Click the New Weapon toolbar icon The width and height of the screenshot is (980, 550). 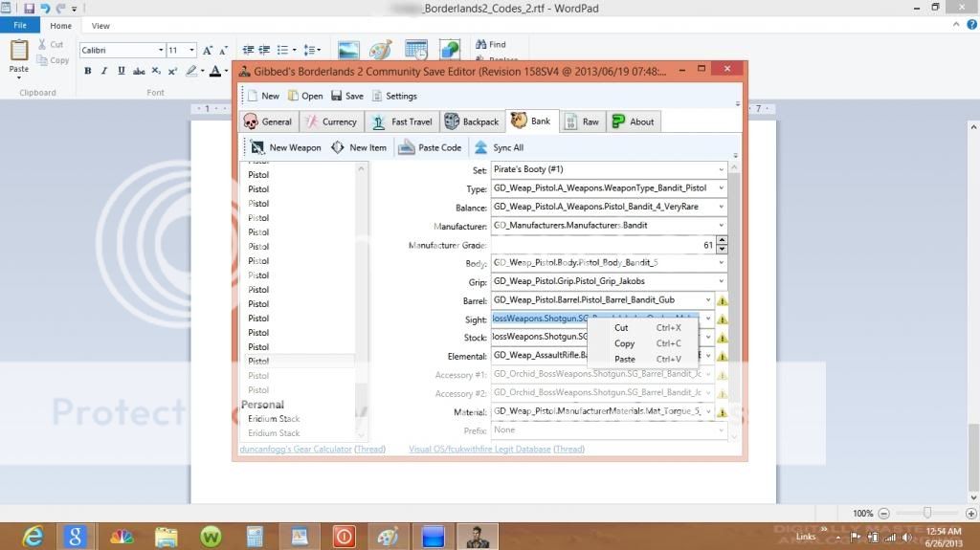pos(257,147)
